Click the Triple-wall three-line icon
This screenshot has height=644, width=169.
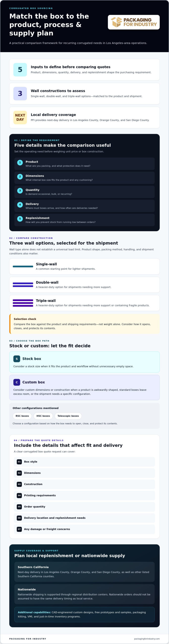23,303
